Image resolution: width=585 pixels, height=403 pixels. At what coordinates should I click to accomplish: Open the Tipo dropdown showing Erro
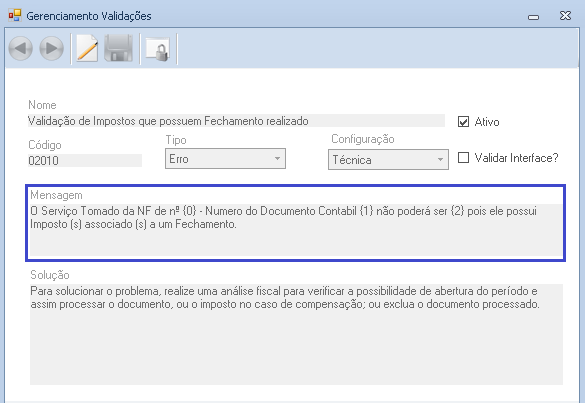coord(225,159)
